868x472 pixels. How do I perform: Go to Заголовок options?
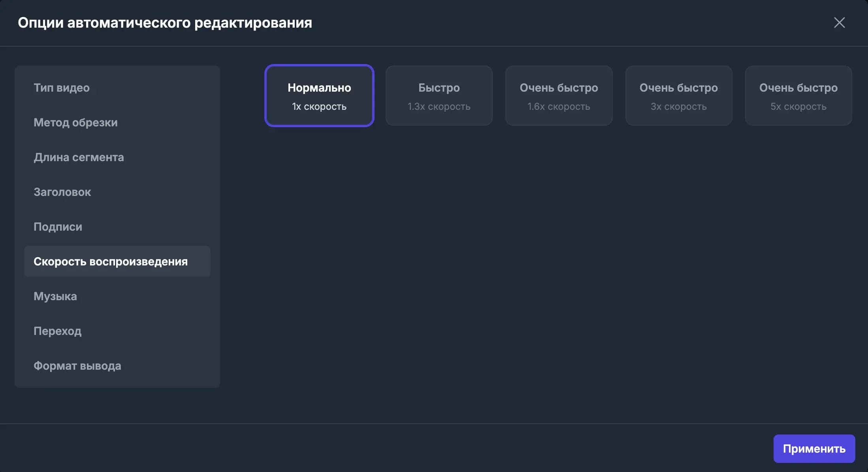62,192
